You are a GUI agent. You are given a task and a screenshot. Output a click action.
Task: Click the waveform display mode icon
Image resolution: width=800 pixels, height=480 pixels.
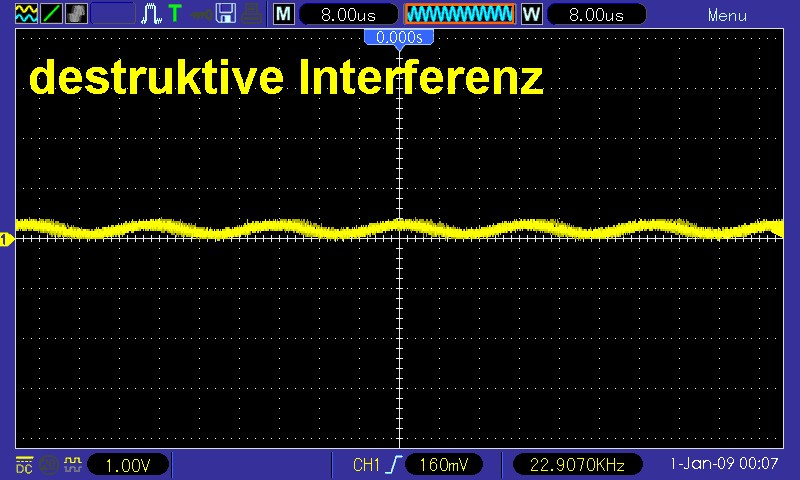(26, 14)
